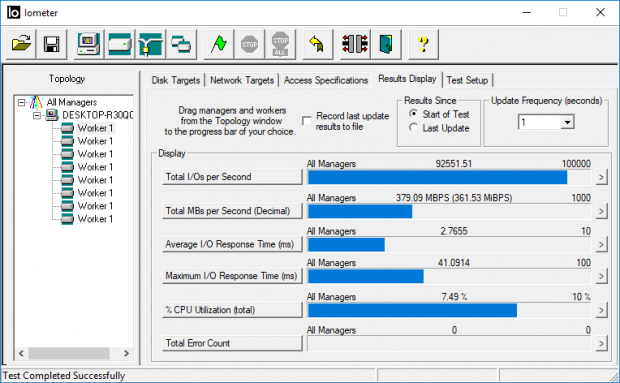Viewport: 620px width, 383px height.
Task: Click the Total I/Os per Second button
Action: pyautogui.click(x=232, y=177)
